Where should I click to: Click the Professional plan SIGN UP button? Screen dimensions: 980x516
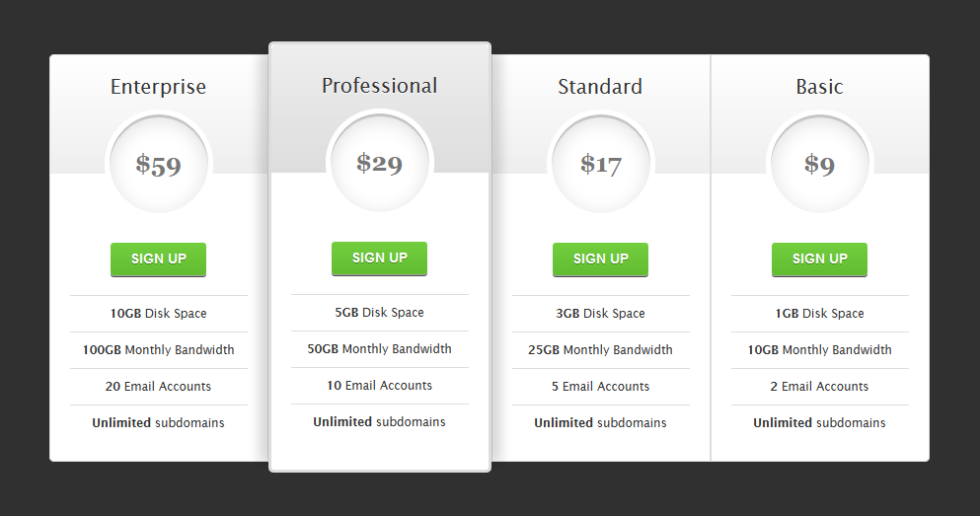click(379, 258)
